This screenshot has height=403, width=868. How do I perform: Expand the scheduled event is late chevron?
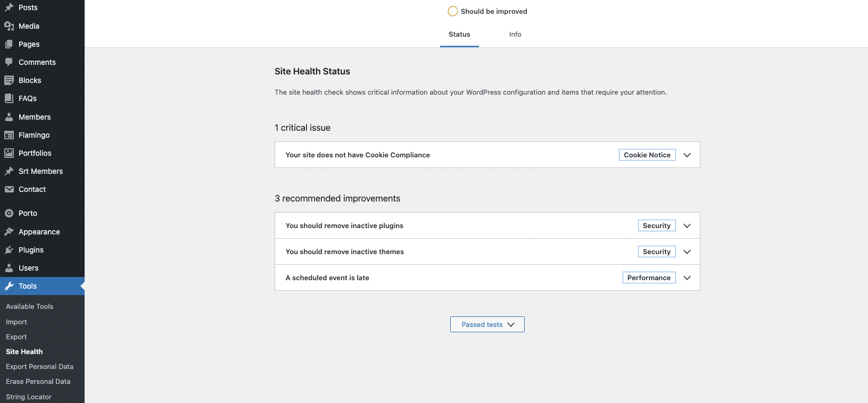687,278
